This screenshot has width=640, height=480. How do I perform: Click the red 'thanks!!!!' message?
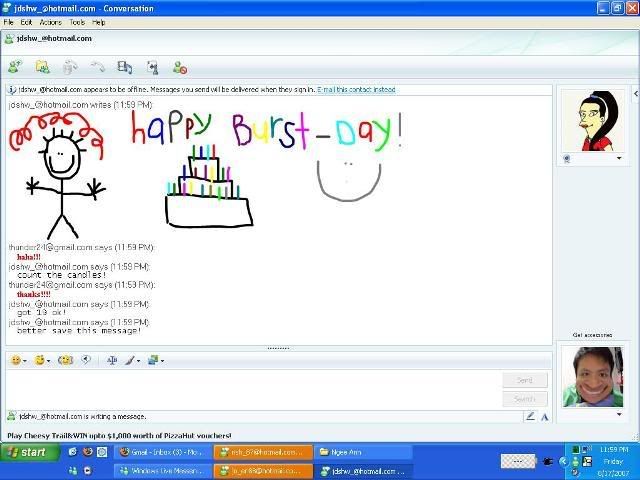[x=34, y=294]
